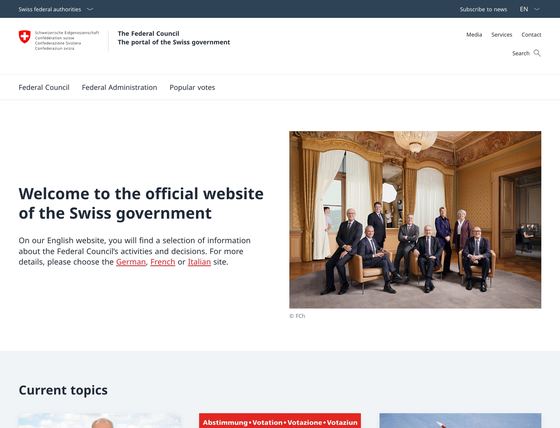This screenshot has height=428, width=560.
Task: Follow the Italian site link
Action: coord(199,262)
